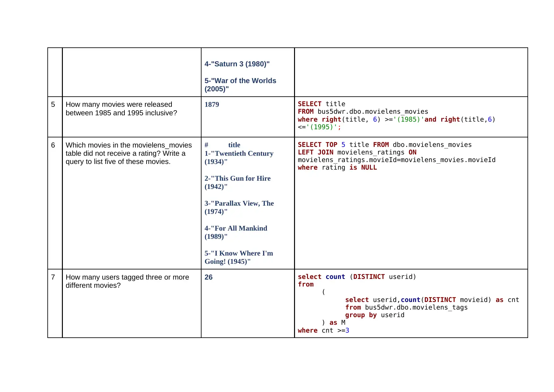The width and height of the screenshot is (554, 392).
Task: Click the 'LEFT JOIN movielens_ratings ON' line
Action: (357, 152)
